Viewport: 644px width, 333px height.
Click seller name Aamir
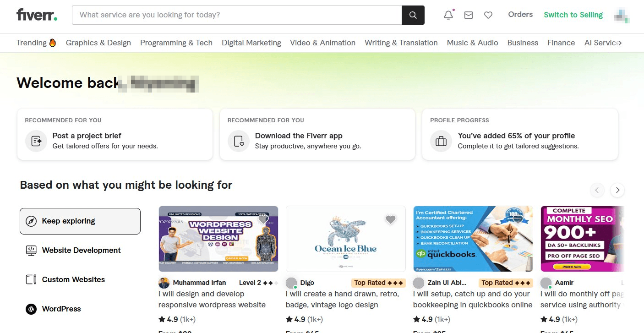point(564,283)
